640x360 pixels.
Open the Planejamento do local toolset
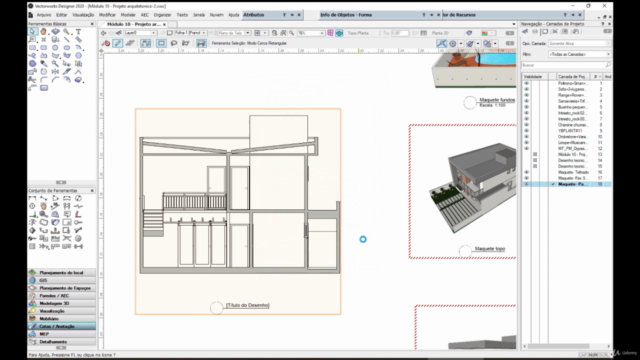click(62, 272)
